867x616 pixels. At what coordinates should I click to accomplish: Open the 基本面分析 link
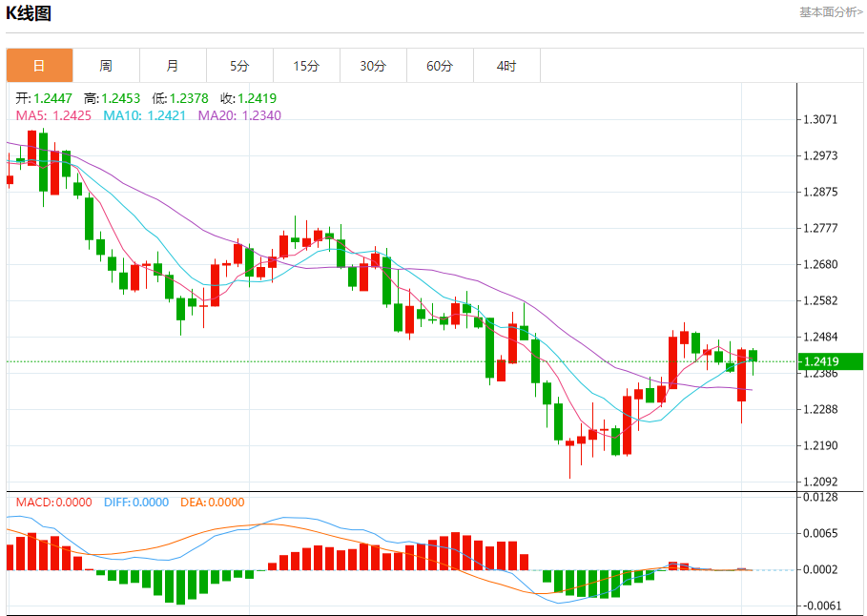[x=831, y=12]
